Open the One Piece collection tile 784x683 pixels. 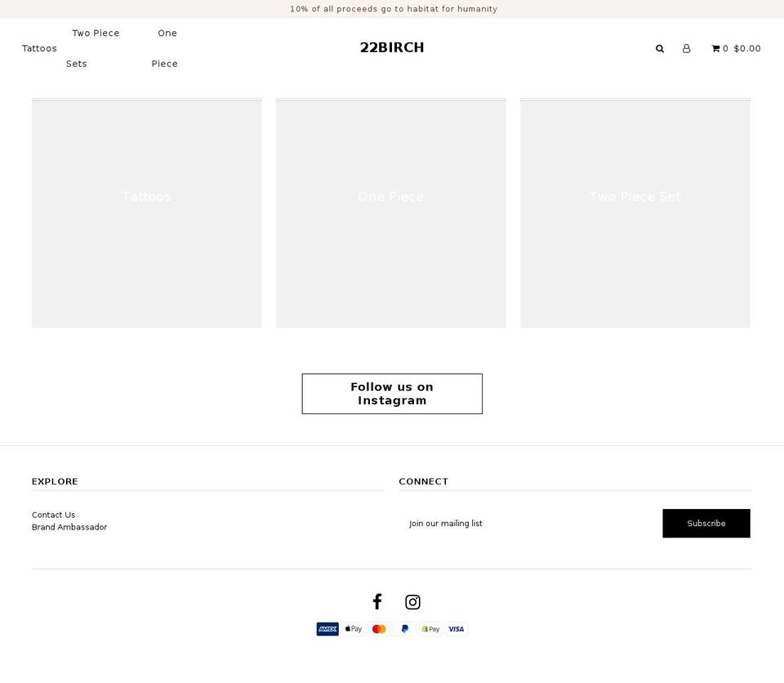click(x=390, y=213)
